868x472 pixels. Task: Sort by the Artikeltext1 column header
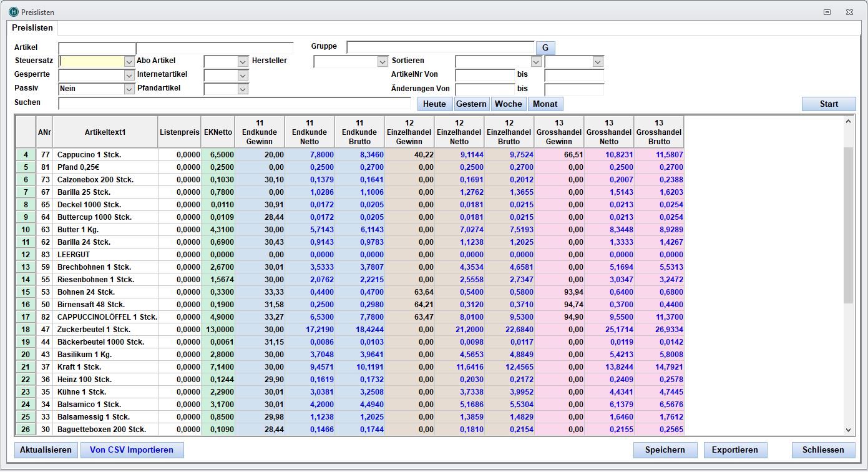point(105,132)
